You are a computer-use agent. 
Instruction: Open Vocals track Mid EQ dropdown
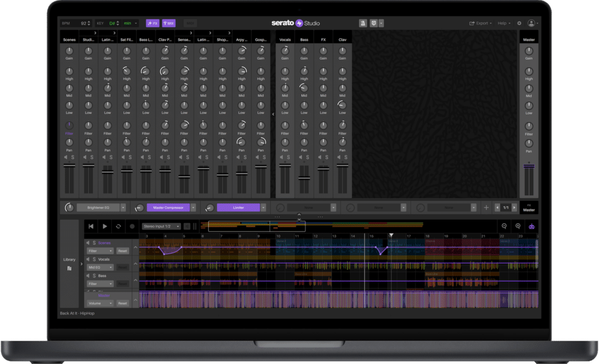[100, 268]
